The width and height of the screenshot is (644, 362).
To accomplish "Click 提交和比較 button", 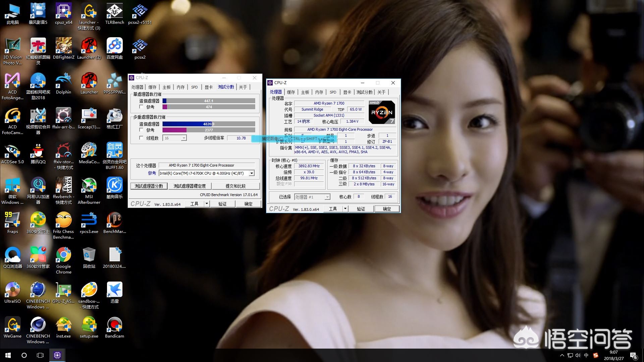I will coord(235,186).
